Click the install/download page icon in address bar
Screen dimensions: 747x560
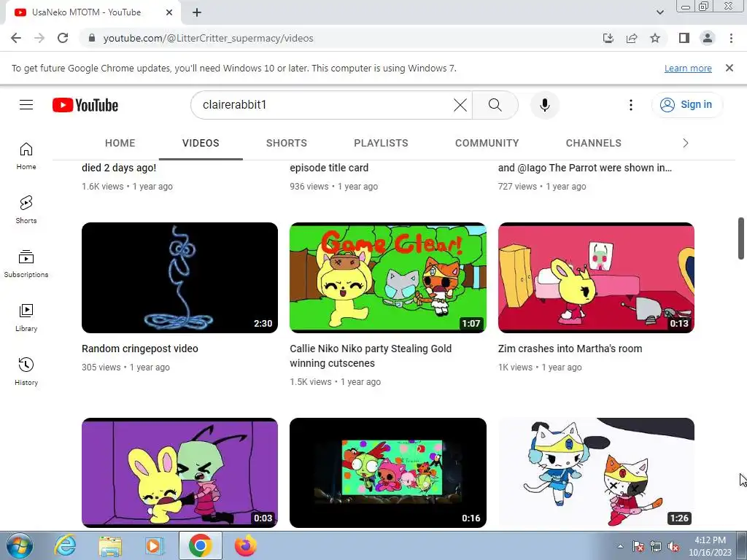click(x=608, y=38)
